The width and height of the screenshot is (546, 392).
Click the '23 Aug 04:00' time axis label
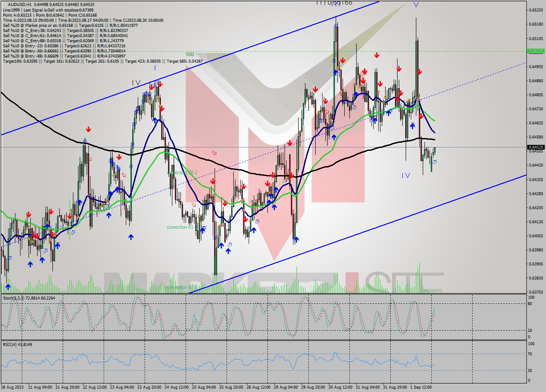(122, 387)
